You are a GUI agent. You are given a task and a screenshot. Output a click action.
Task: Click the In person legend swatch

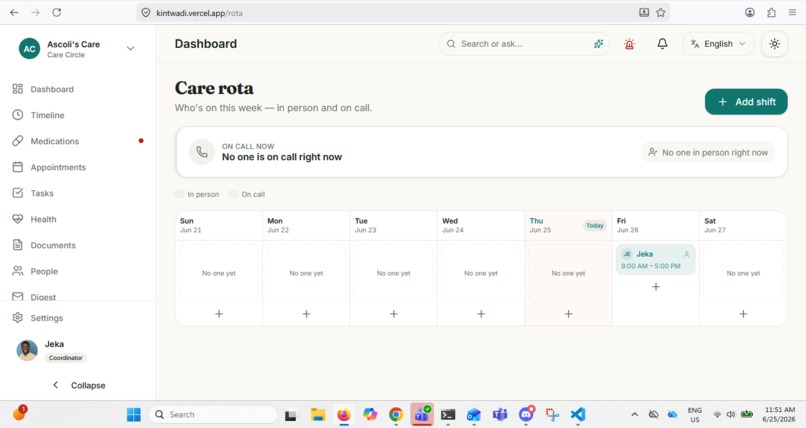coord(179,194)
